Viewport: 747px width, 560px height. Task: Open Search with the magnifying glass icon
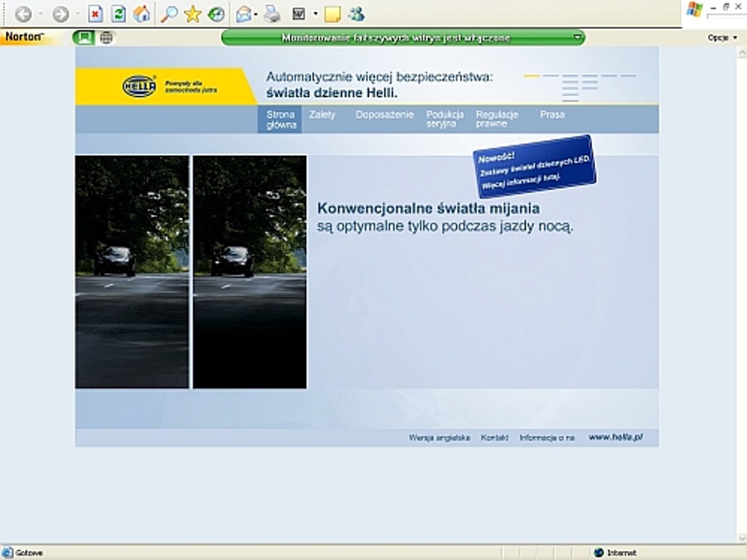point(169,15)
